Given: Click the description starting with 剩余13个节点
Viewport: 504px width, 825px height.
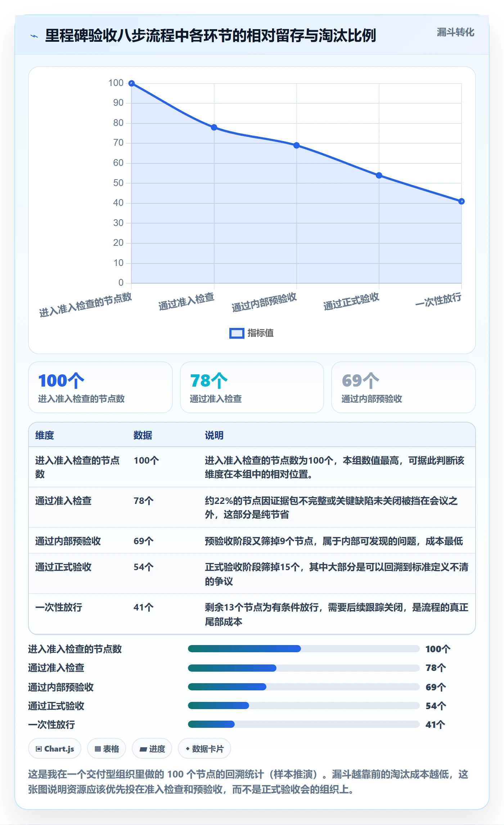Looking at the screenshot, I should (x=337, y=614).
